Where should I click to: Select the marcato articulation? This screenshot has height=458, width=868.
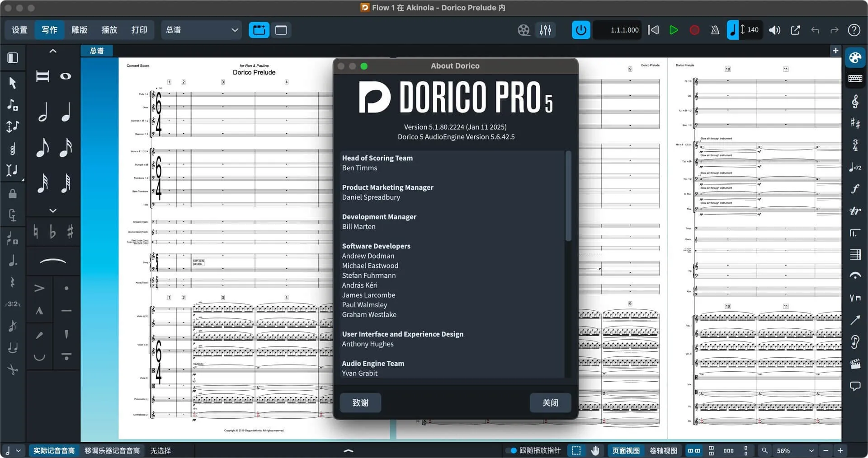pyautogui.click(x=39, y=311)
